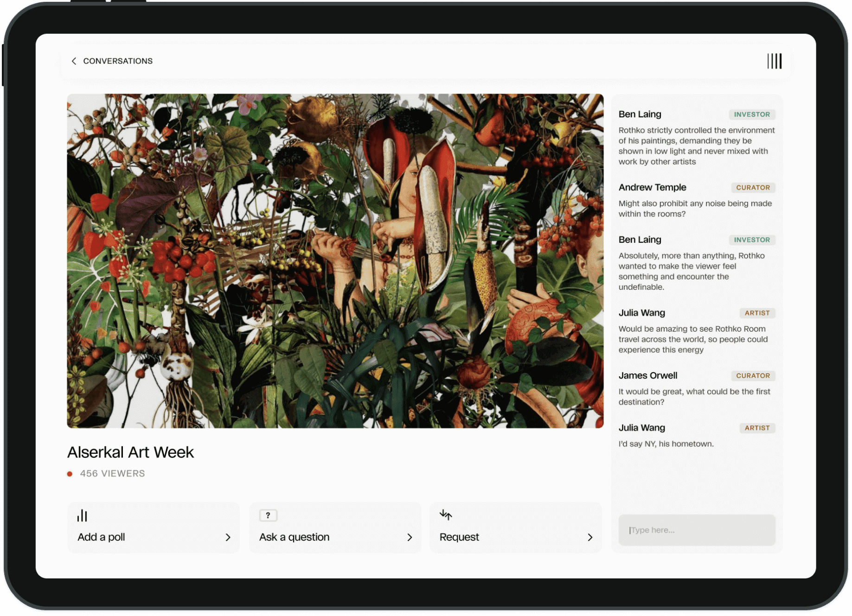
Task: Expand the Ask a question chevron
Action: click(x=410, y=537)
